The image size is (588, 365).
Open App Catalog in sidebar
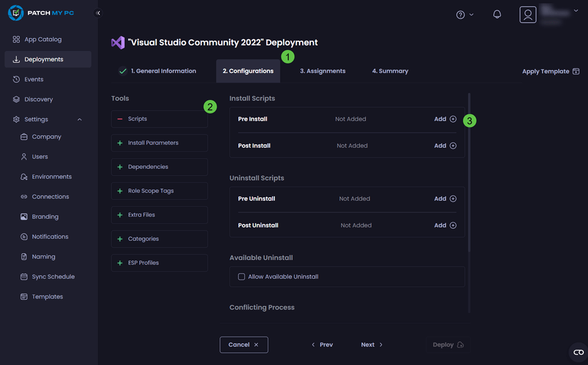48,39
